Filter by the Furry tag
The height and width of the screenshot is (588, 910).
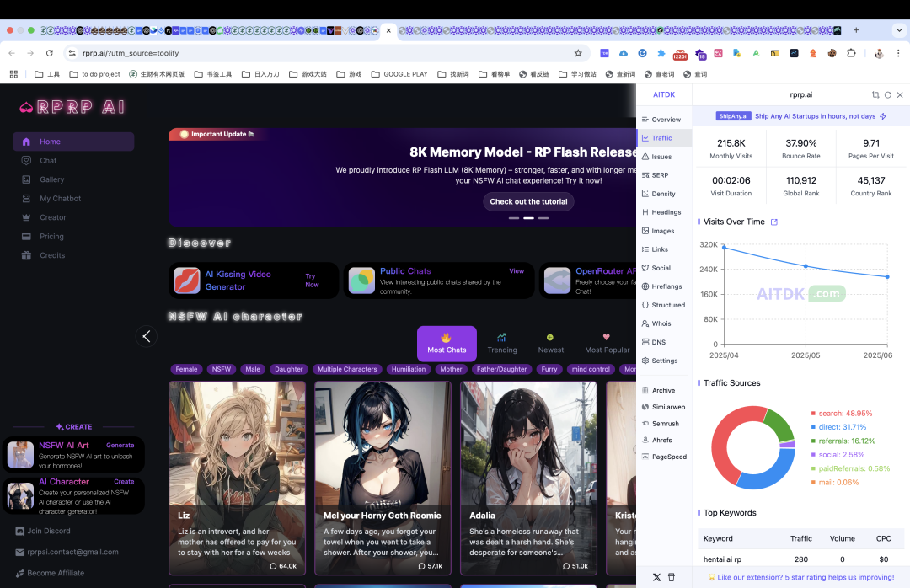[549, 369]
